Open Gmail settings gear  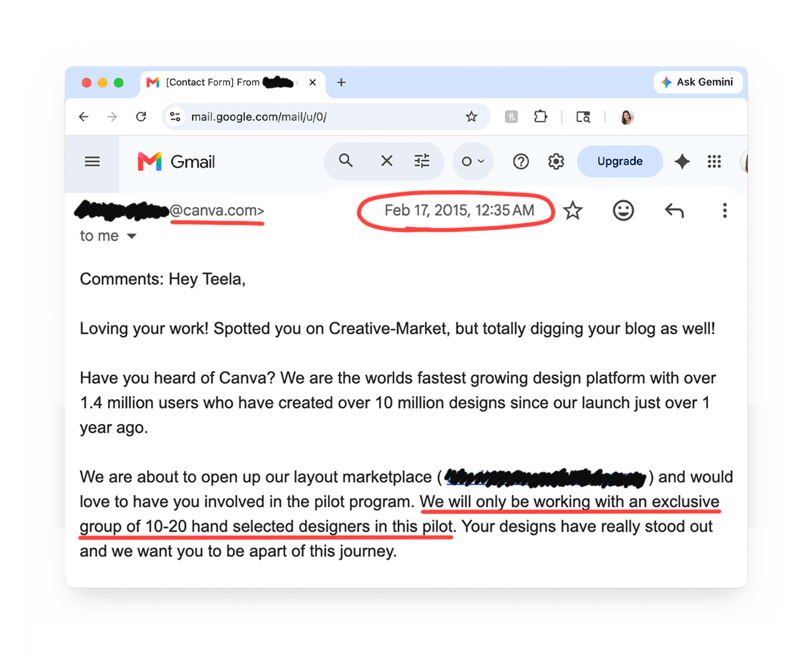pyautogui.click(x=556, y=162)
